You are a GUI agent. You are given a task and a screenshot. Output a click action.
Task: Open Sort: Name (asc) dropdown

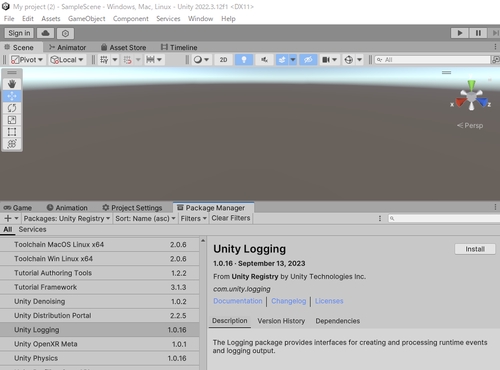point(145,218)
